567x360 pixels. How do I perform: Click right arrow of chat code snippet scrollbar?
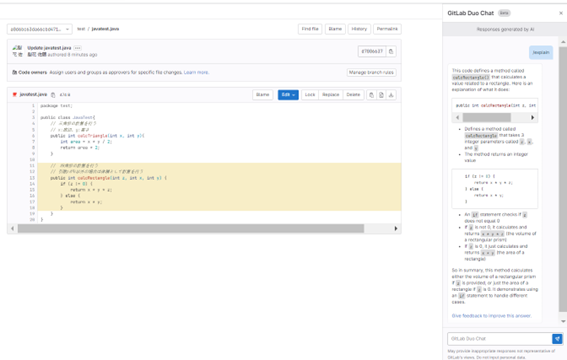tap(532, 117)
